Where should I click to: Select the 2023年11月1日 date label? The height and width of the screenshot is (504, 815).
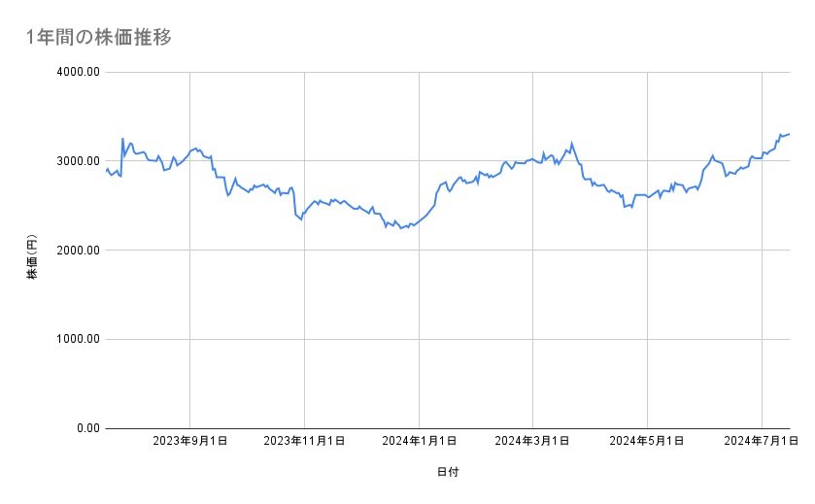click(305, 442)
